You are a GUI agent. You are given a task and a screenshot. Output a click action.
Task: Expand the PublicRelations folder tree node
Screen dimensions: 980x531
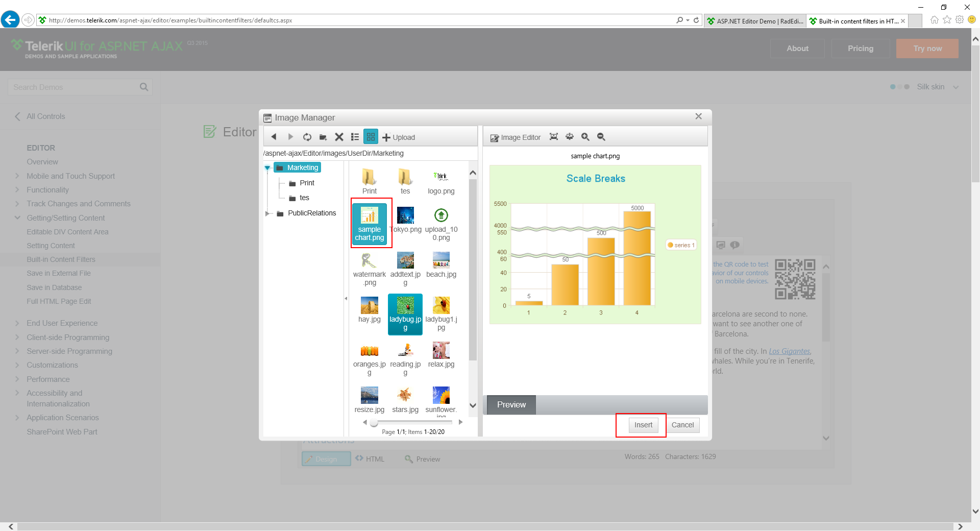point(267,213)
